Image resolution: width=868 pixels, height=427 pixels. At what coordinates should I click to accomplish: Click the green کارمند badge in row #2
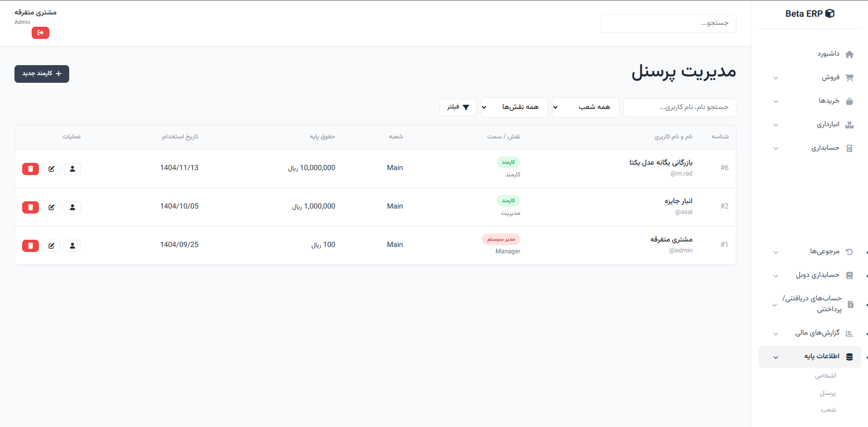(508, 201)
